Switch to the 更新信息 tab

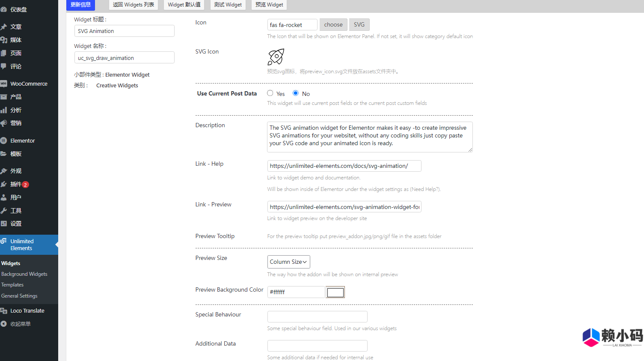click(80, 5)
